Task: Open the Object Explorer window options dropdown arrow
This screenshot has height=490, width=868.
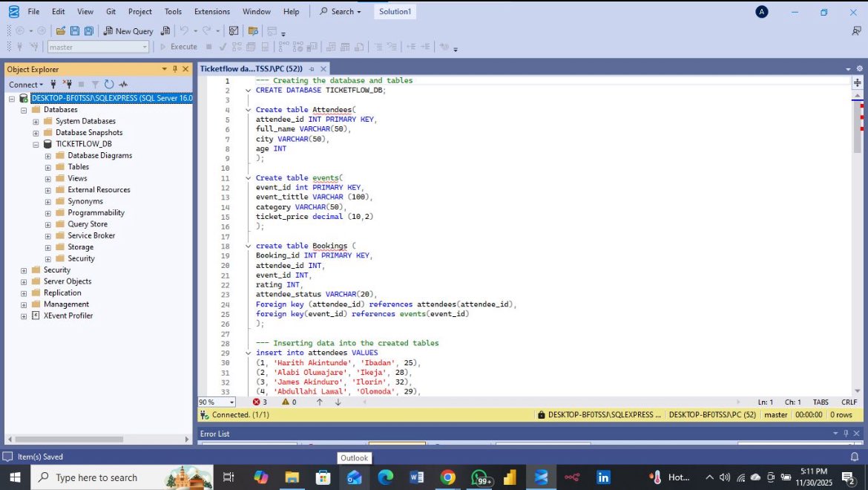Action: pos(164,69)
